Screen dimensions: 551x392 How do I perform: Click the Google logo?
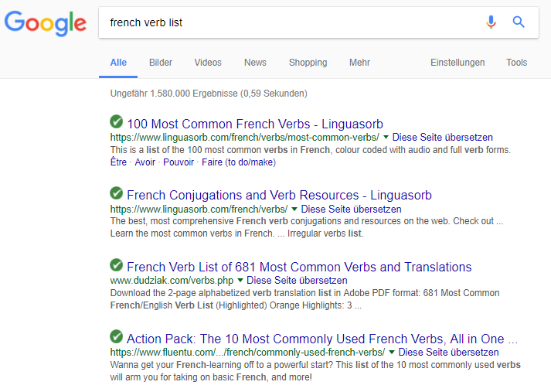45,22
